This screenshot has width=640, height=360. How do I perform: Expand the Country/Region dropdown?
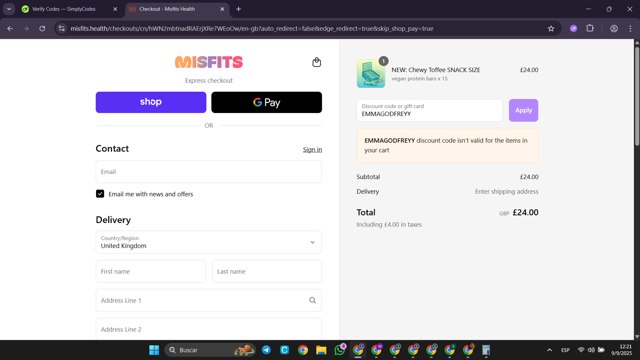[209, 242]
